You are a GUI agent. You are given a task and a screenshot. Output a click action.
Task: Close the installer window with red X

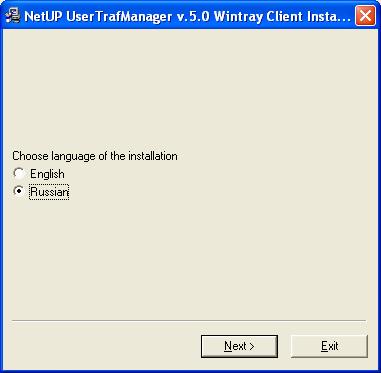pos(365,16)
